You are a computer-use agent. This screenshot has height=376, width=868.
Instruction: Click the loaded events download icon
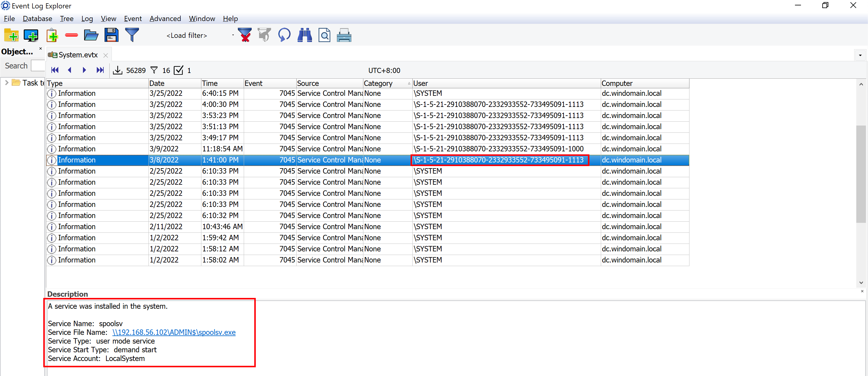[118, 70]
